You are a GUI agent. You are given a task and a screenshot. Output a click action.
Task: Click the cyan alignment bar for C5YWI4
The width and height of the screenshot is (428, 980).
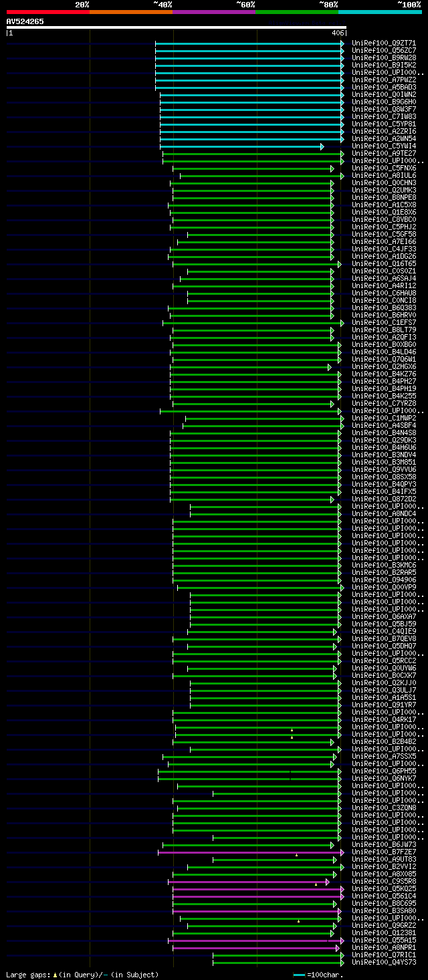pos(241,146)
